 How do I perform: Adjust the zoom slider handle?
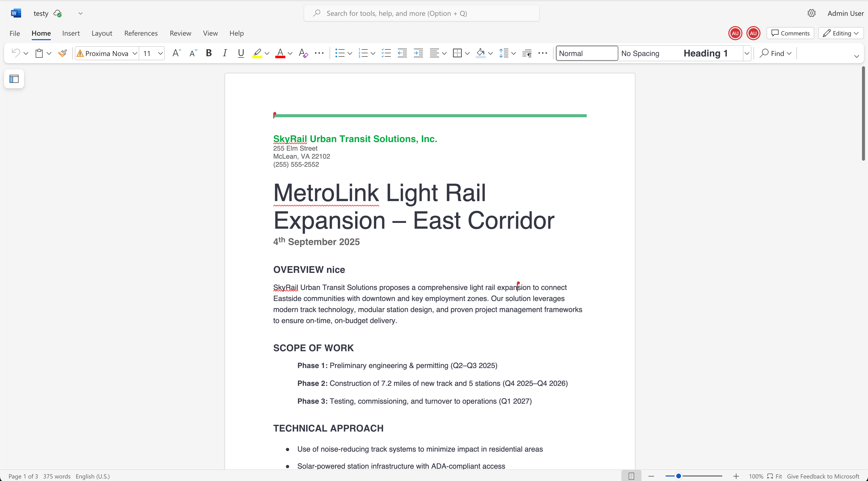(679, 476)
